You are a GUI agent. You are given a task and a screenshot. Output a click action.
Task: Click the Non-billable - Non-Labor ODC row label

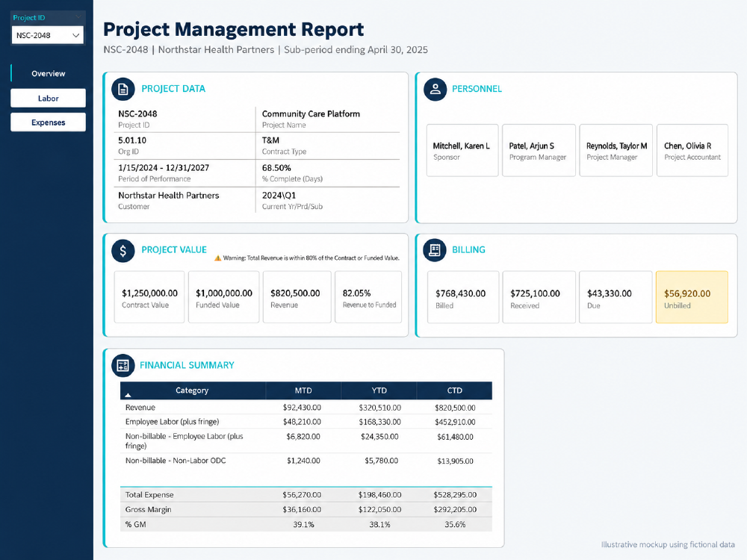(x=176, y=461)
